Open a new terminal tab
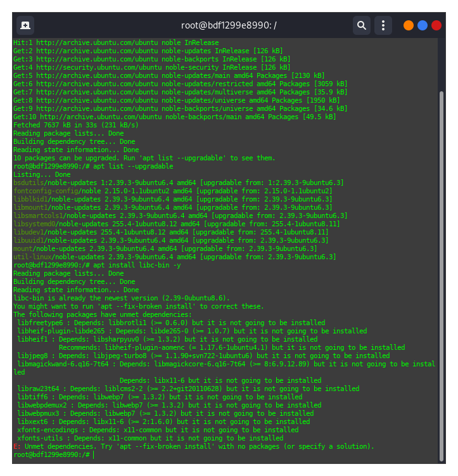 point(25,25)
